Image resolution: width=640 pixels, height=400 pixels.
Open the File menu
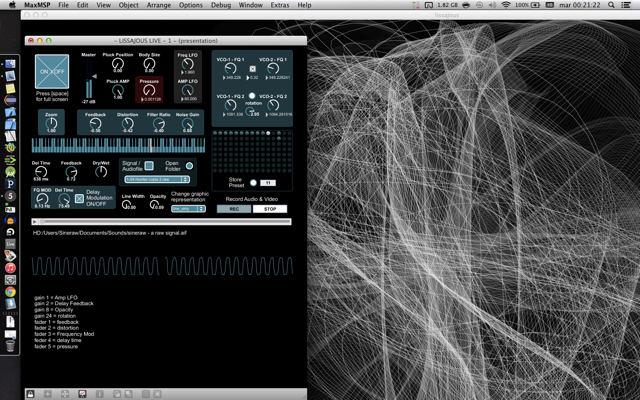63,5
